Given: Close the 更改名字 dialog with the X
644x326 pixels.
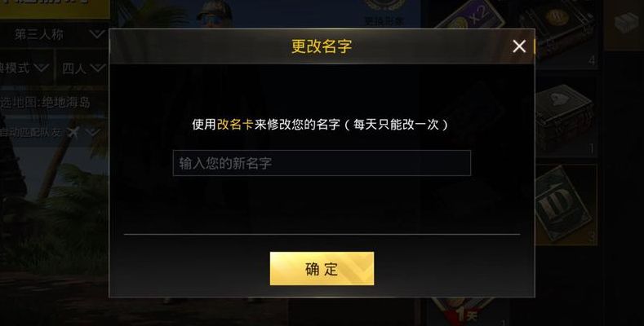Looking at the screenshot, I should 519,46.
